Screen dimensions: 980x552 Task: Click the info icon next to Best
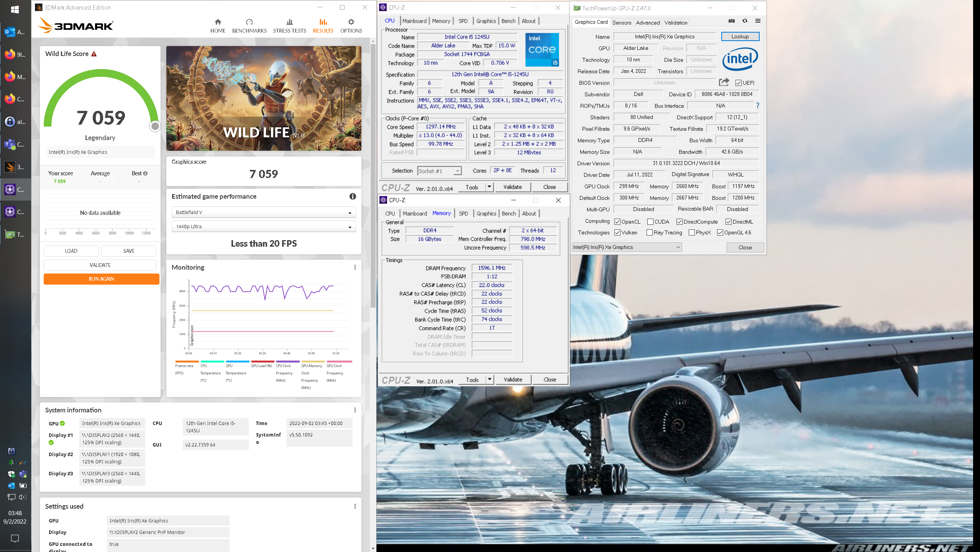(x=145, y=173)
